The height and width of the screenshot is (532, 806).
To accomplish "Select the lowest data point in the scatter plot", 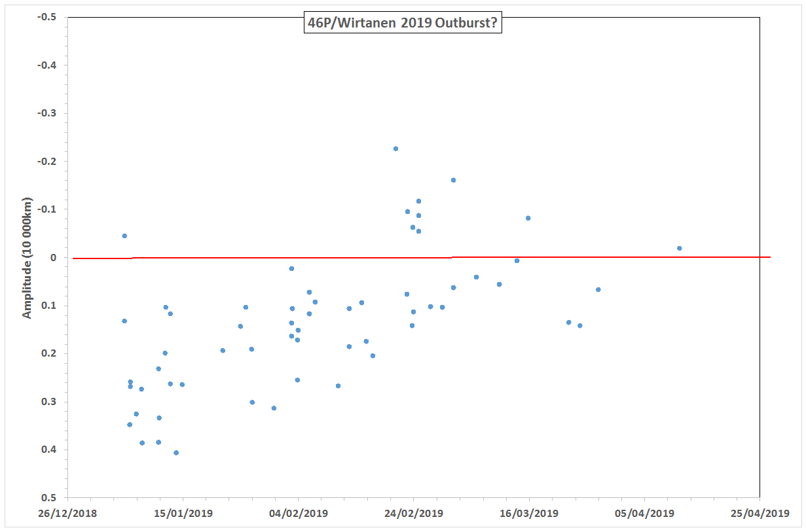I will coord(176,452).
